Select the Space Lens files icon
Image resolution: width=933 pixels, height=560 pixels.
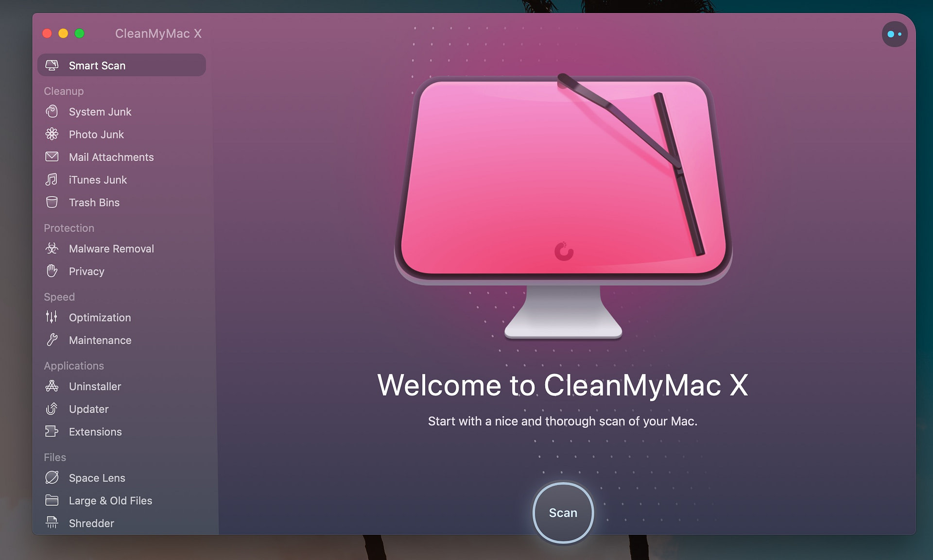point(52,478)
